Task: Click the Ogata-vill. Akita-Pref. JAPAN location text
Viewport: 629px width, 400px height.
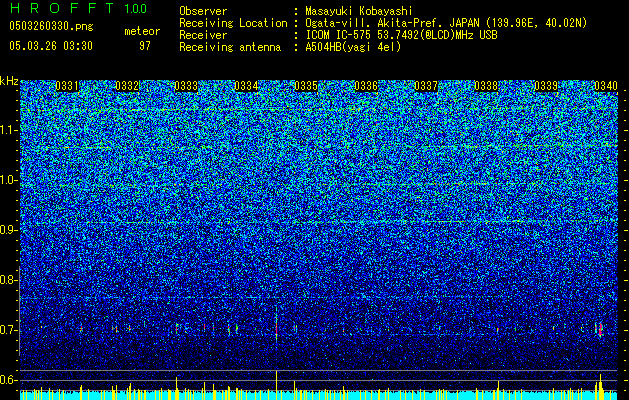Action: pyautogui.click(x=446, y=23)
